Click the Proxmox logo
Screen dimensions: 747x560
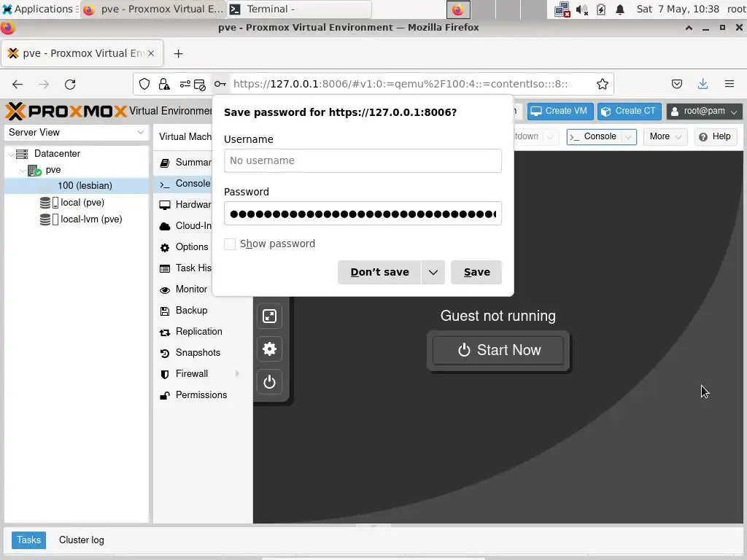click(66, 111)
